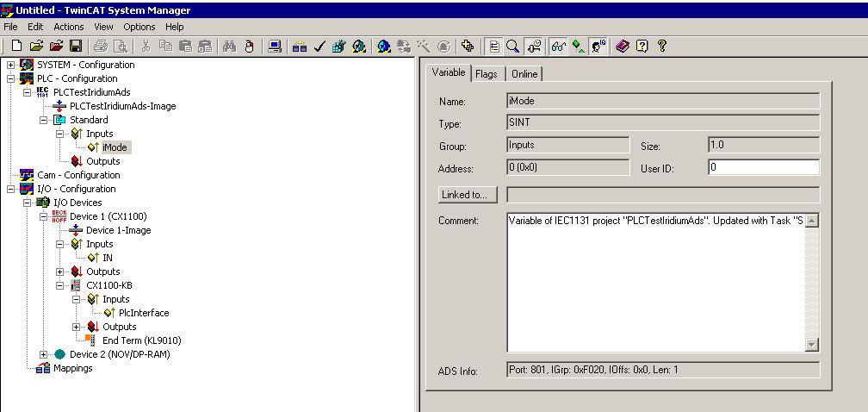This screenshot has height=412, width=868.
Task: Select Device 1-Image tree item
Action: point(119,230)
